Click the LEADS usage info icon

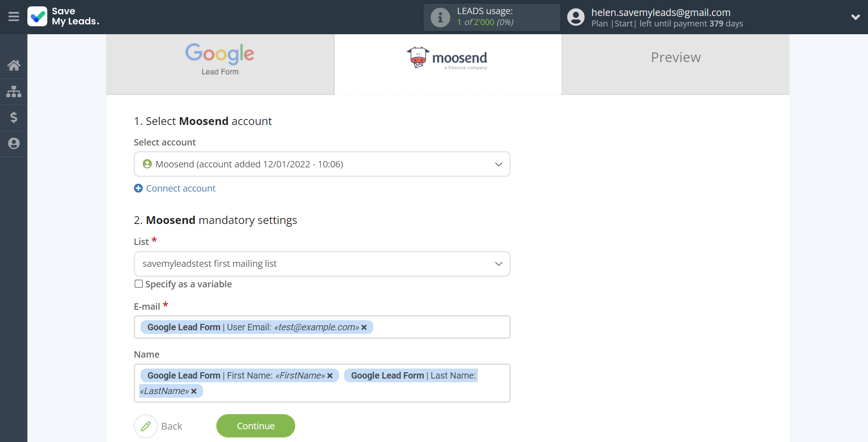coord(440,17)
